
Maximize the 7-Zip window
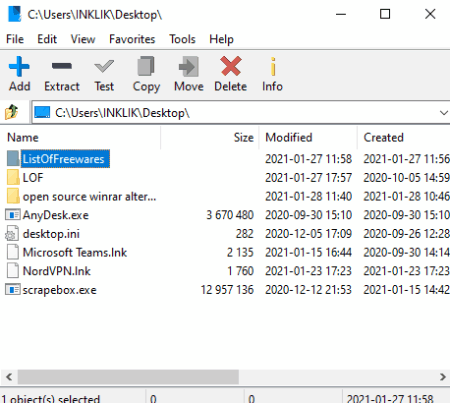coord(385,14)
